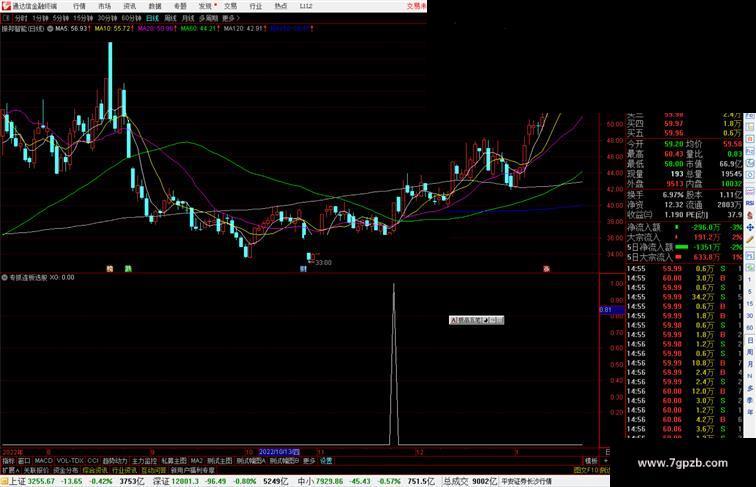The width and height of the screenshot is (756, 487).
Task: Select the 多周期 multi-period tab
Action: [208, 18]
